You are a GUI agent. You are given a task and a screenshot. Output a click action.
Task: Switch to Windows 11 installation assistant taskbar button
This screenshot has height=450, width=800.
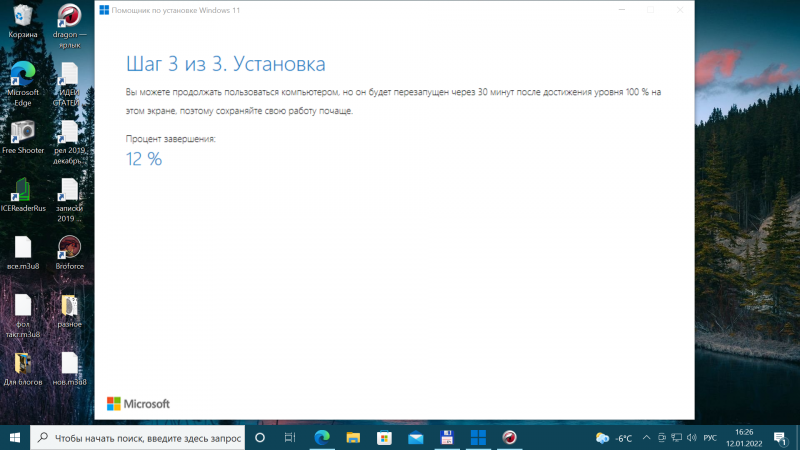pyautogui.click(x=478, y=438)
